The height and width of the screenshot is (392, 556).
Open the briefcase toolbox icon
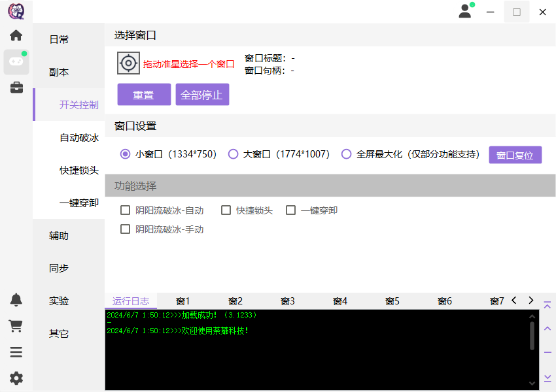(16, 88)
